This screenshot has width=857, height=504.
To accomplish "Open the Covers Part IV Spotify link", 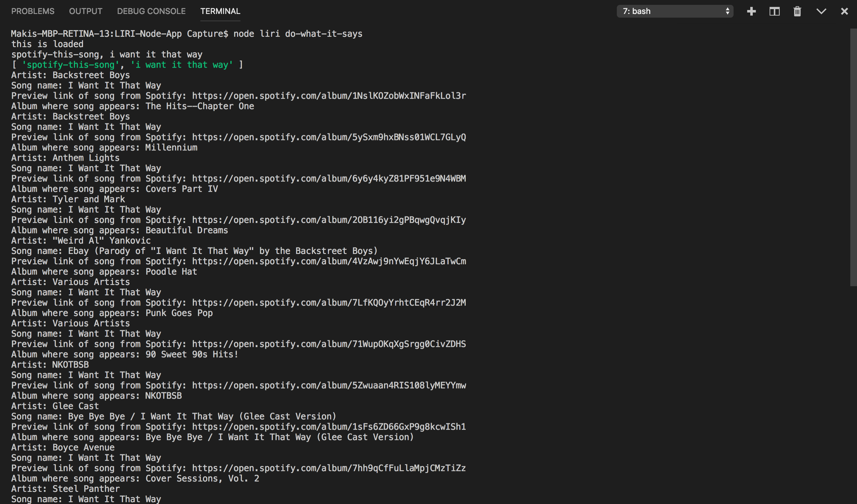I will tap(329, 179).
